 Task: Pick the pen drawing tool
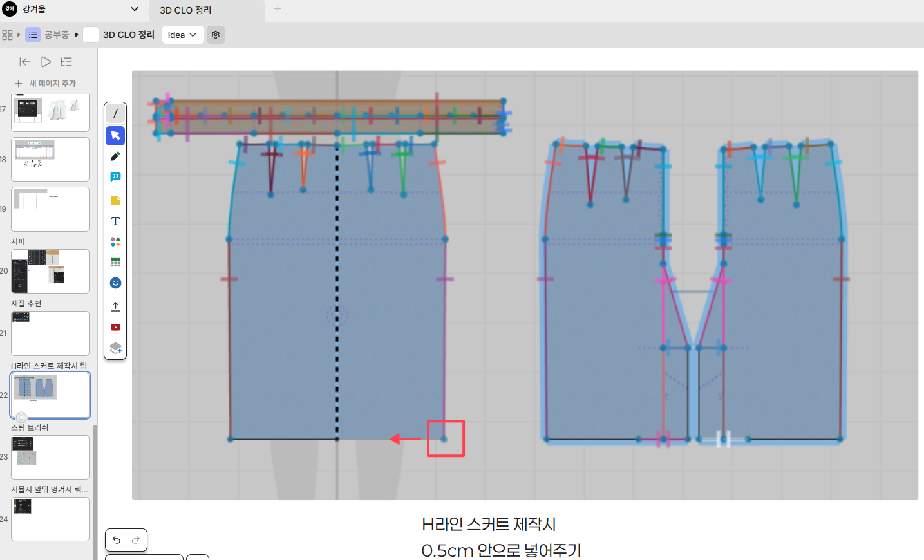click(x=115, y=156)
